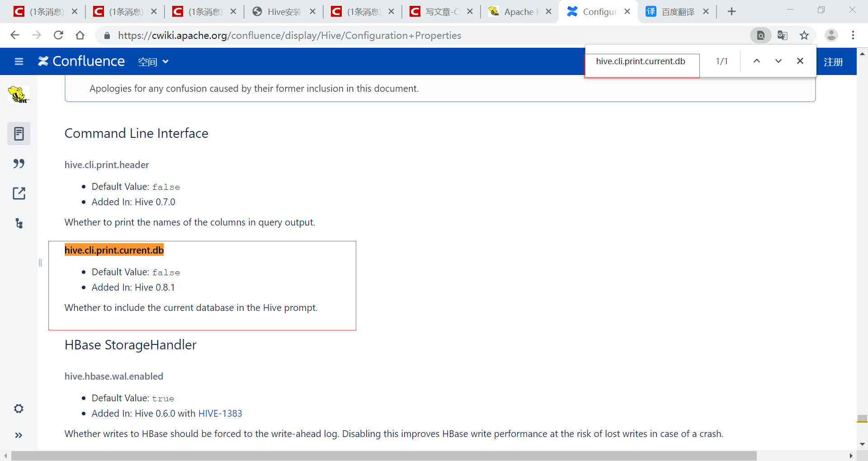Open the browser home page
The height and width of the screenshot is (461, 868).
tap(80, 35)
